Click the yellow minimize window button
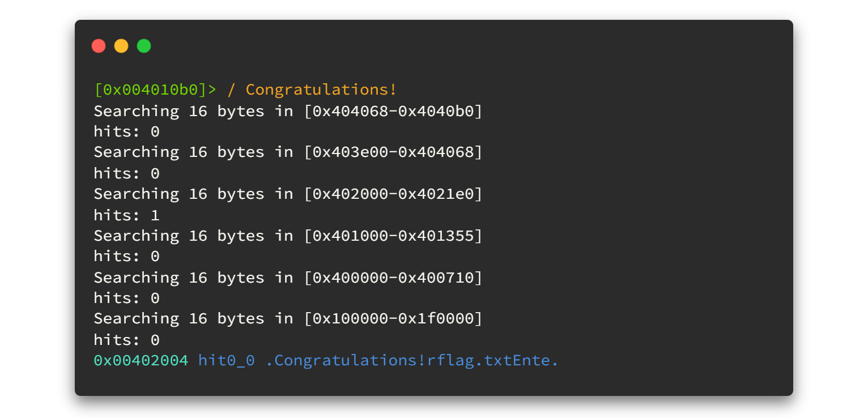 pos(121,46)
